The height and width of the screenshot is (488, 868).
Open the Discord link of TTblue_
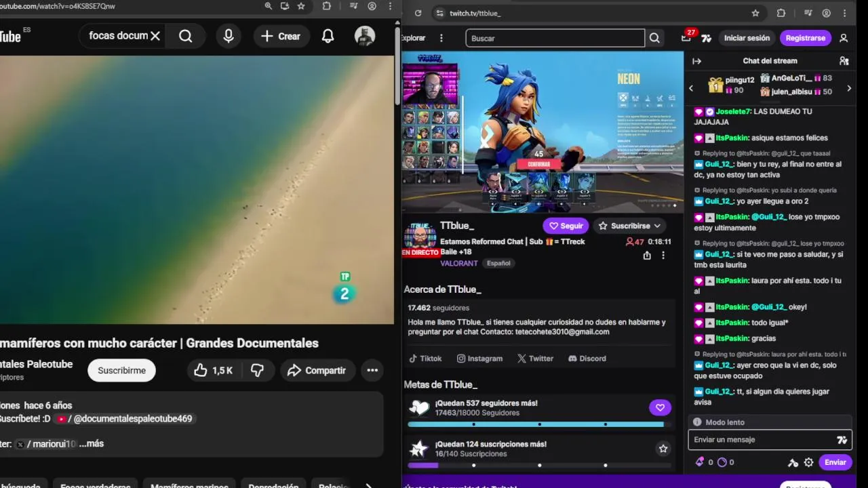[x=587, y=359]
